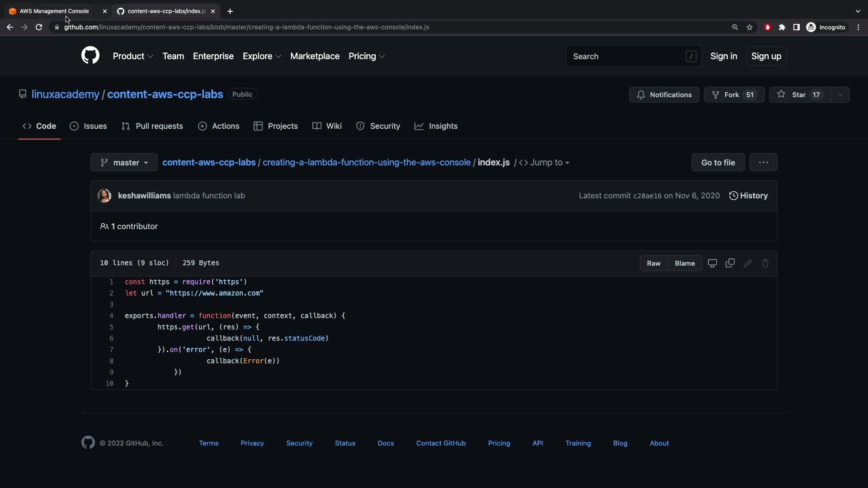Viewport: 868px width, 488px height.
Task: Click the Raw button
Action: pos(654,263)
